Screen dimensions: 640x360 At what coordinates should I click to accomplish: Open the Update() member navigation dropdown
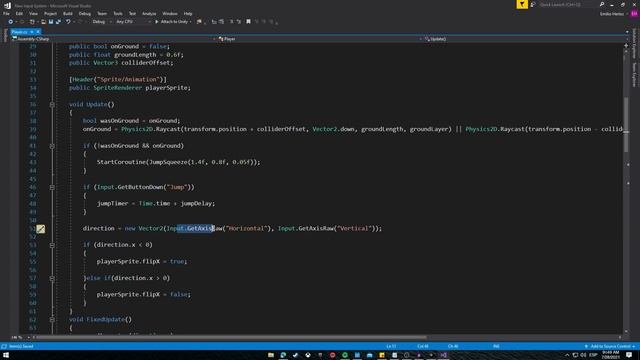pos(526,39)
